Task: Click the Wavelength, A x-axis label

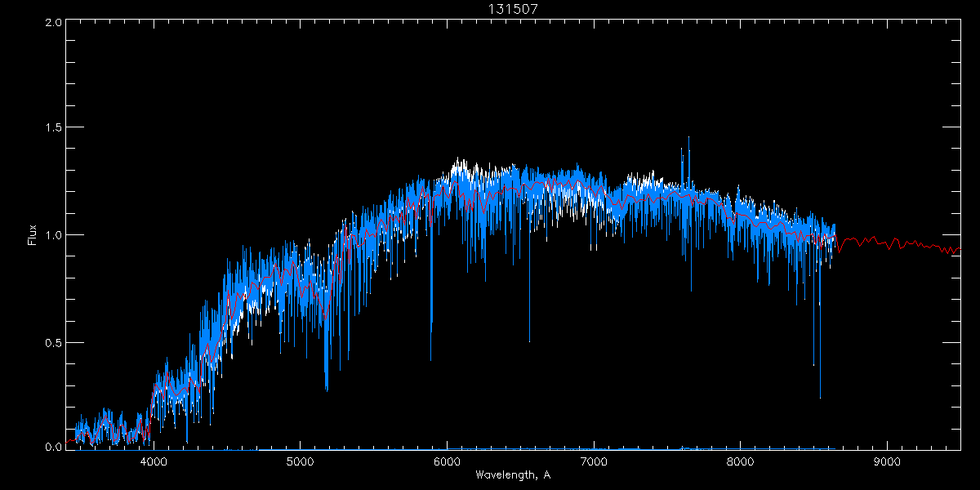Action: point(513,474)
